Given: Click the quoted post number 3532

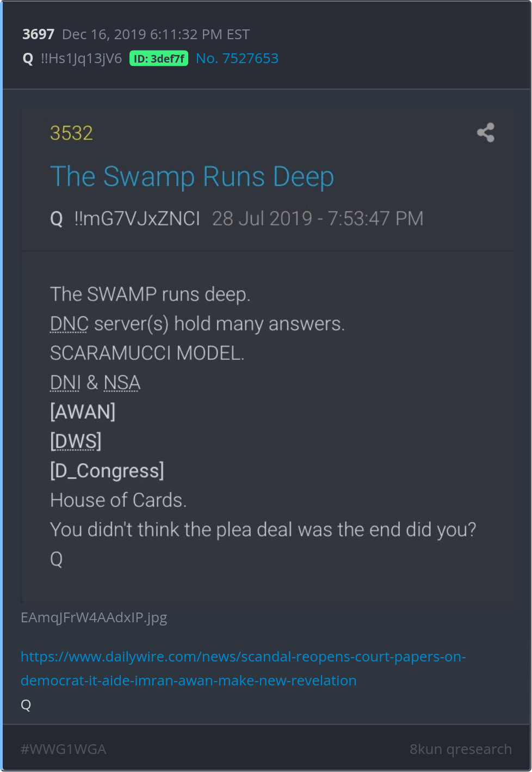Looking at the screenshot, I should (71, 133).
